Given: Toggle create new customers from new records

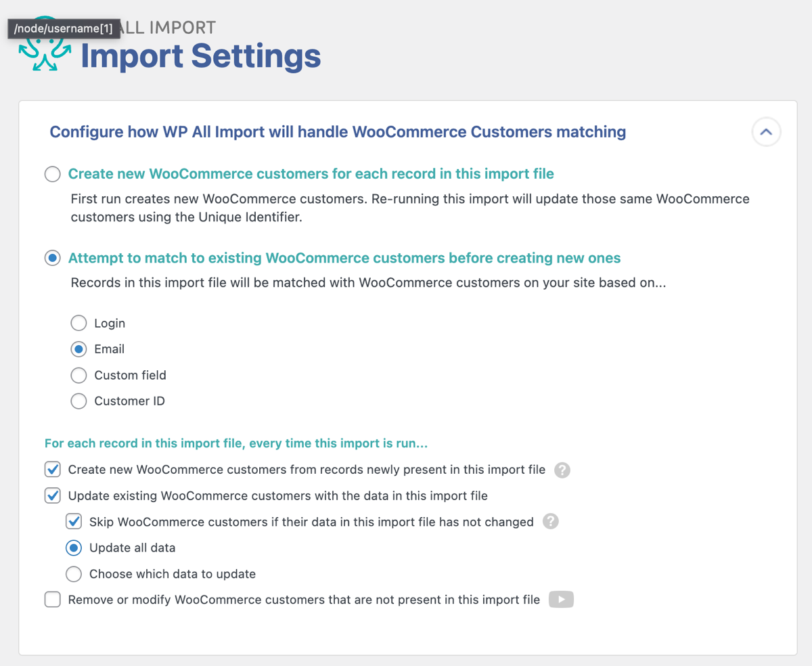Looking at the screenshot, I should (x=53, y=470).
